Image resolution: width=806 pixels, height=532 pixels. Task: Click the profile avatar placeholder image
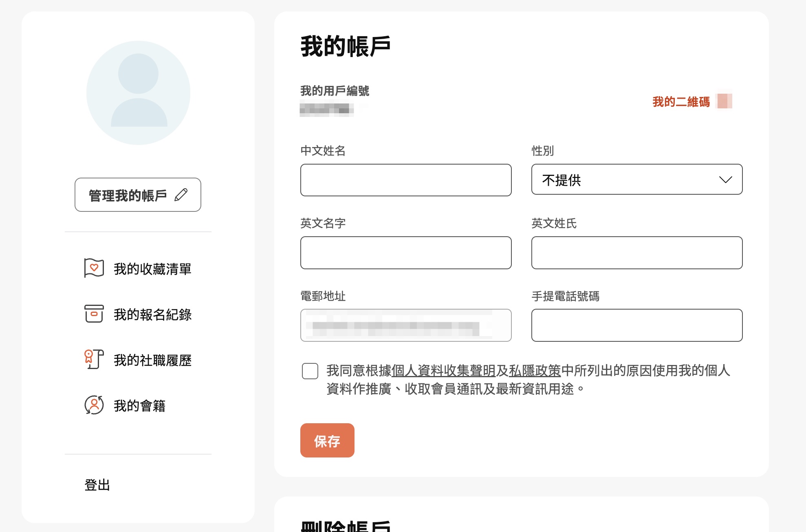pos(138,92)
